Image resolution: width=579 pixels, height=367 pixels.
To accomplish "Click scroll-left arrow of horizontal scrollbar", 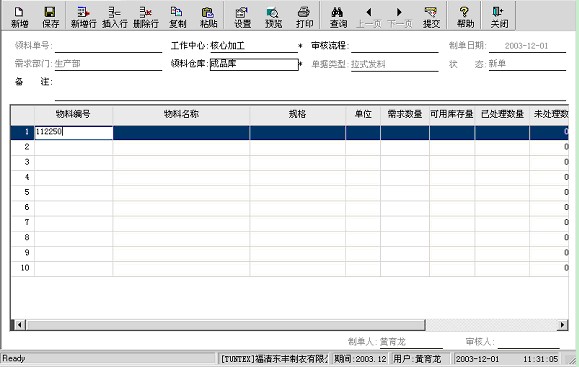I will 19,325.
